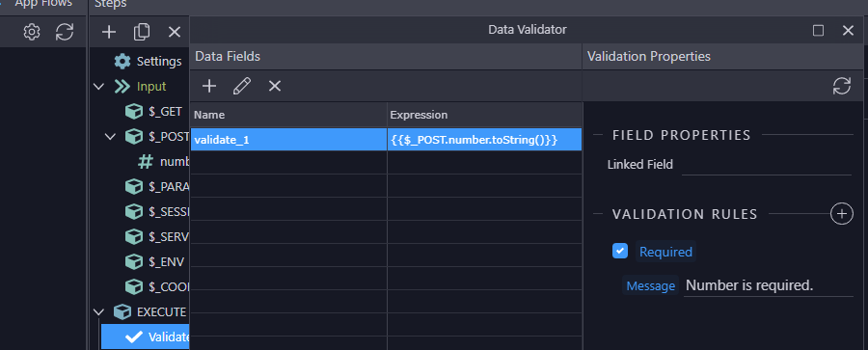Uncheck the Required rule checkbox

point(620,251)
